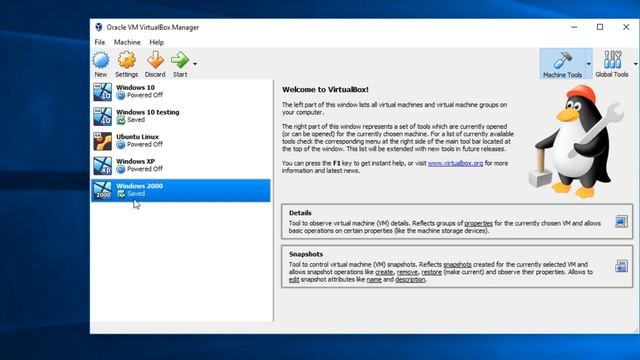The image size is (640, 360).
Task: Click the remove link in Snapshots
Action: pyautogui.click(x=407, y=272)
